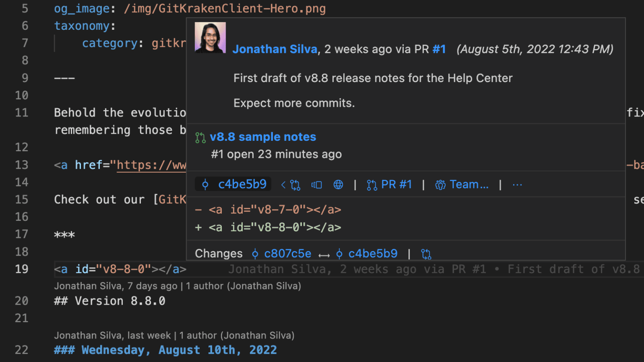Open commit c4be5b9 on the remote
Image resolution: width=644 pixels, height=362 pixels.
(x=338, y=184)
